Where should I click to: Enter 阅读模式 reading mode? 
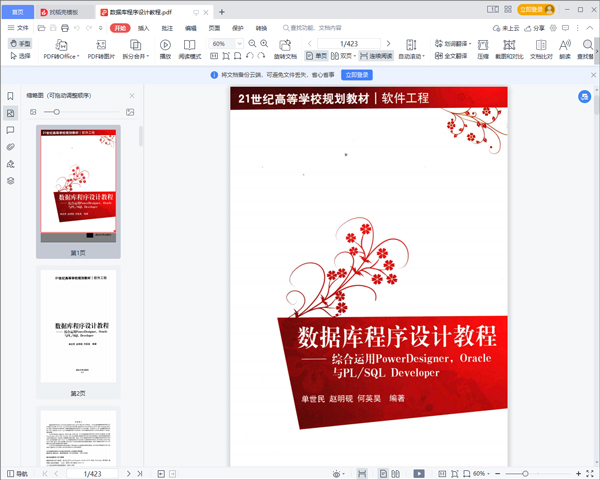point(189,49)
